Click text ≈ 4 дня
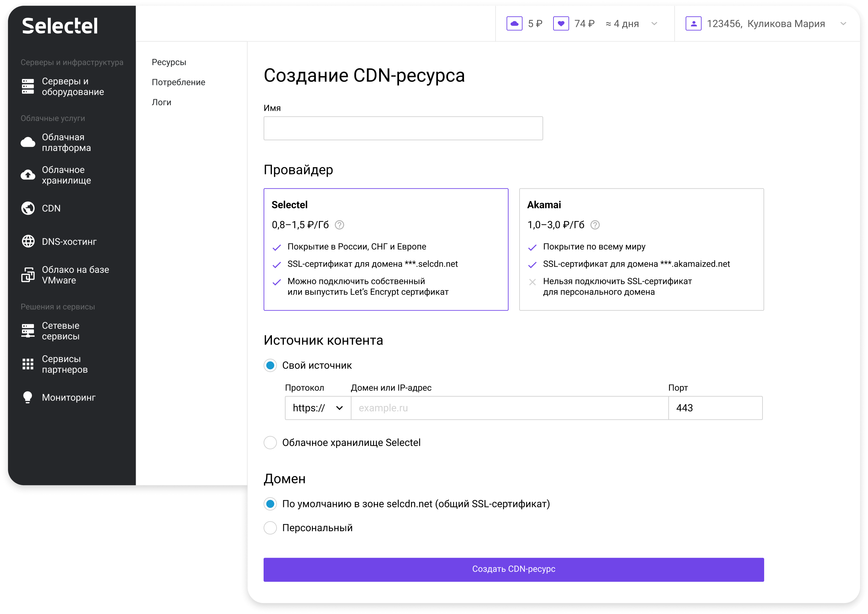Viewport: 868px width, 614px height. [x=622, y=23]
